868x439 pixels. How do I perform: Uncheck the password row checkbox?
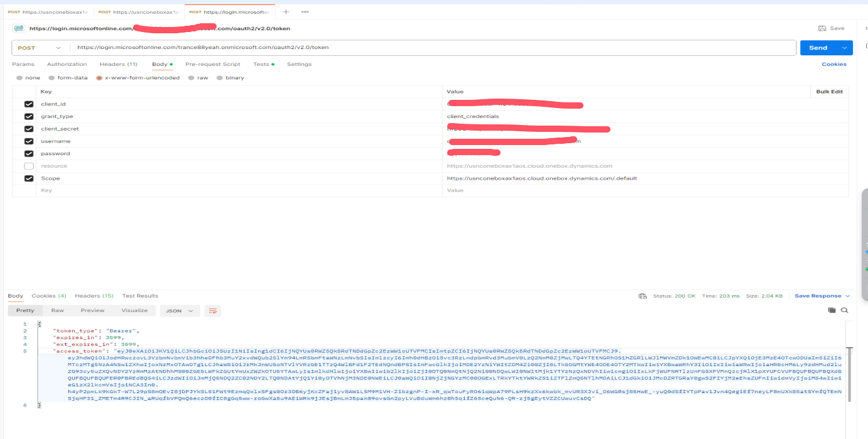[29, 153]
